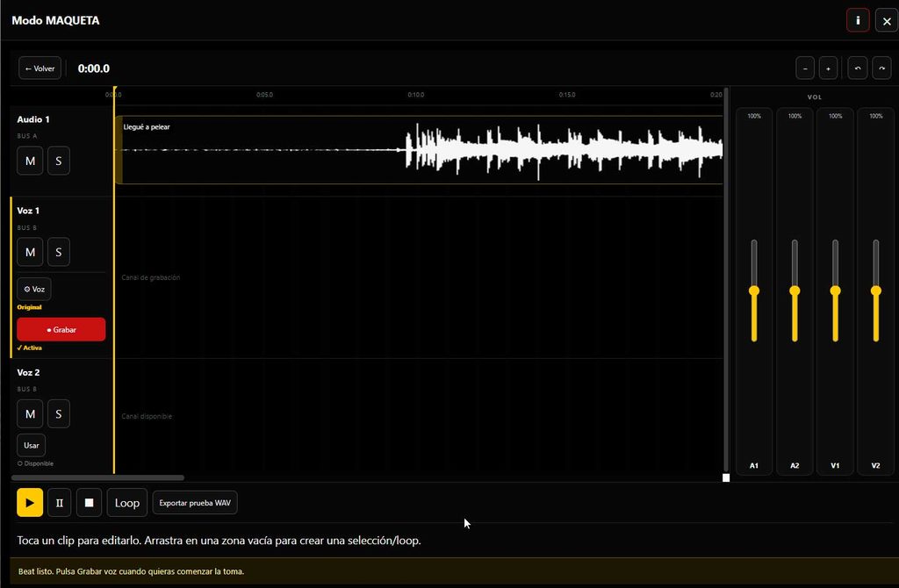Solo the Voz 2 track
Image resolution: width=899 pixels, height=588 pixels.
point(59,413)
